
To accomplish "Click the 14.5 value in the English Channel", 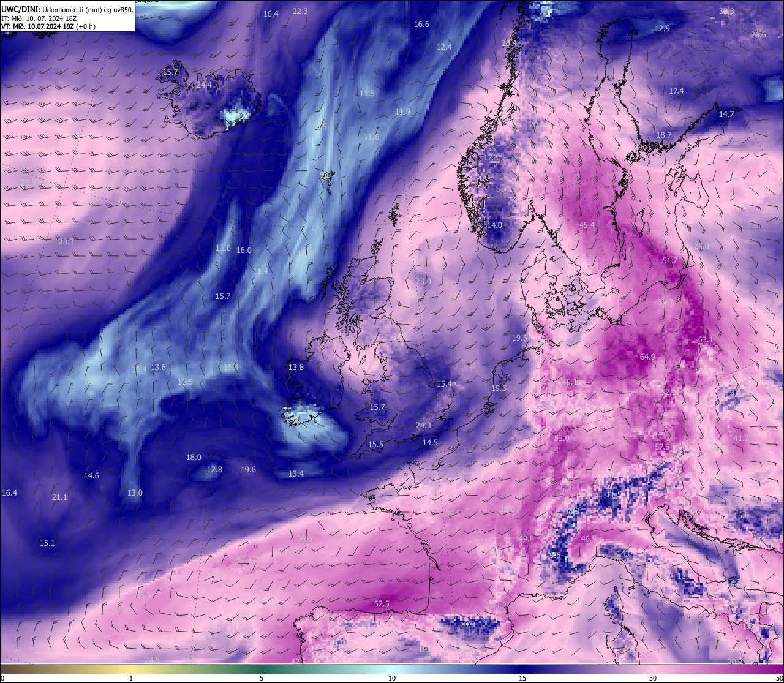I will click(430, 443).
